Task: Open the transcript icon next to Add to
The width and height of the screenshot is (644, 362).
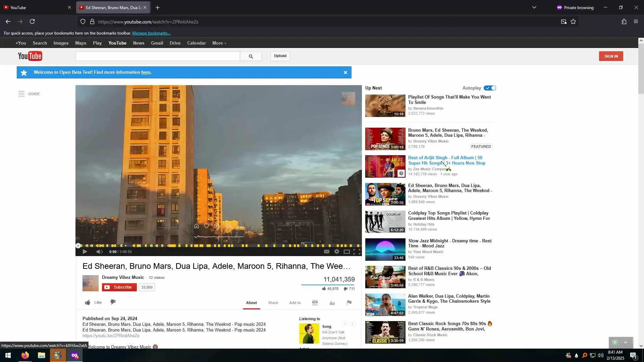Action: tap(315, 303)
